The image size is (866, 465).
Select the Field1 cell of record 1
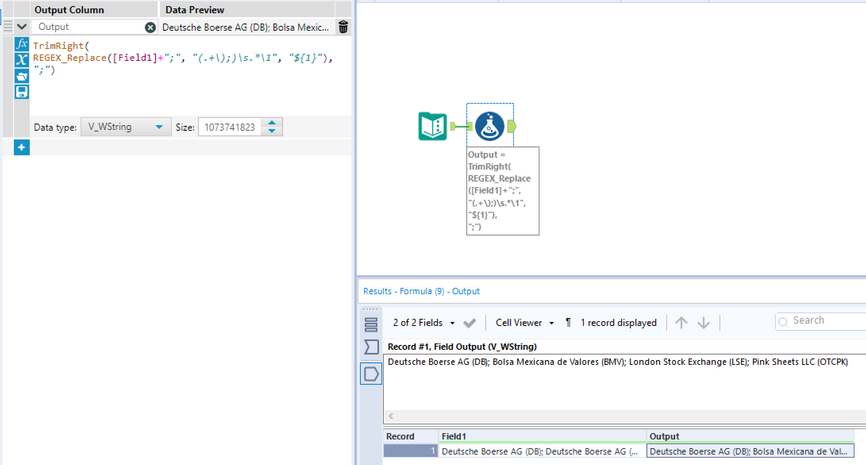point(542,451)
